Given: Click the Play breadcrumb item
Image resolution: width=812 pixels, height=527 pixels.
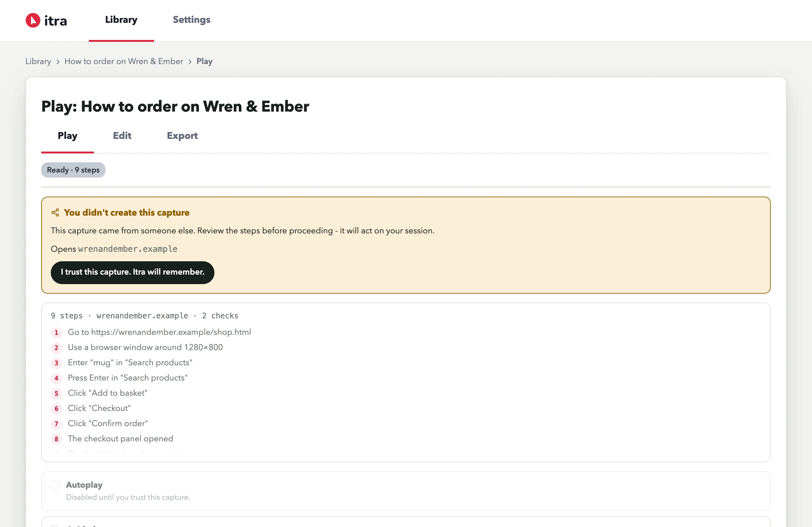Looking at the screenshot, I should [204, 62].
